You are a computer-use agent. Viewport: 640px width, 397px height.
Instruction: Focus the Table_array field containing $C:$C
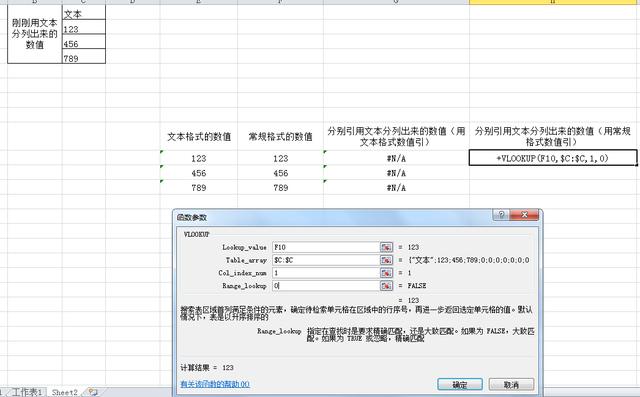point(326,260)
